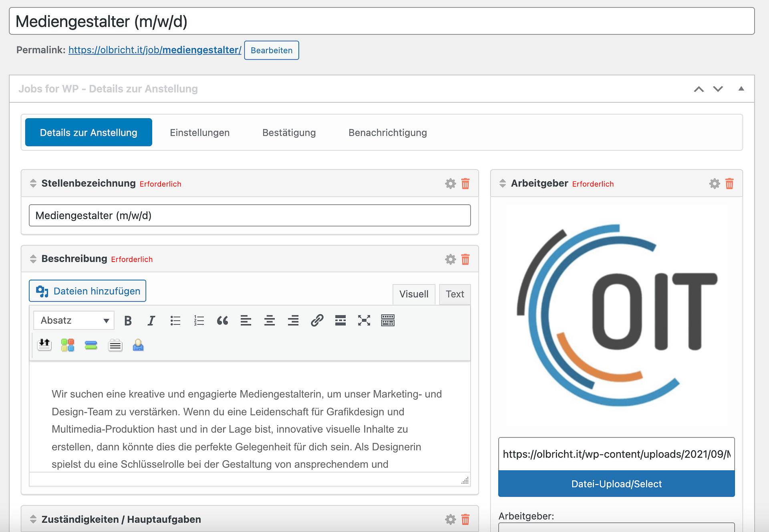769x532 pixels.
Task: Delete the Stellenbezeichnung field via trash icon
Action: click(x=465, y=183)
